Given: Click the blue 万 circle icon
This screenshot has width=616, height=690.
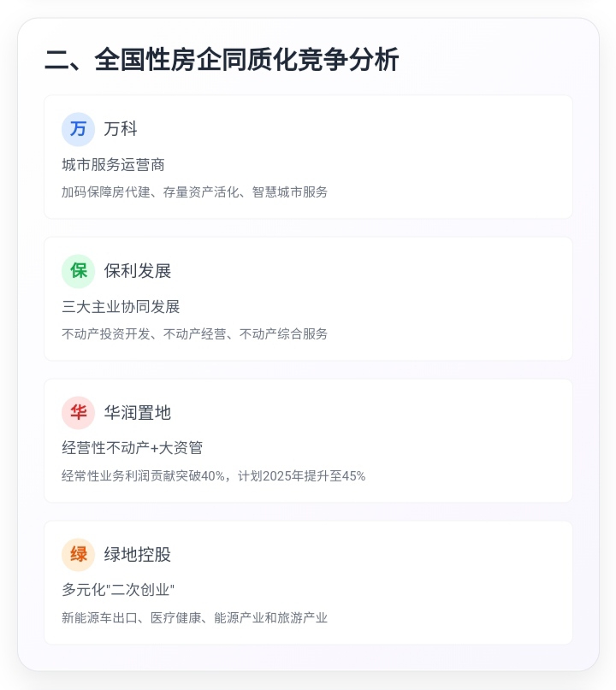Looking at the screenshot, I should coord(78,129).
